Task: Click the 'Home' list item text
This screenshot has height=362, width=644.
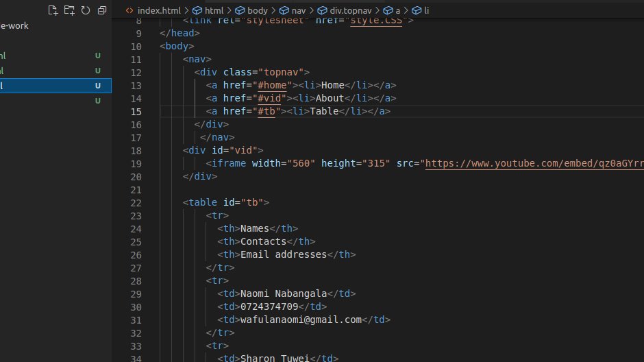Action: click(333, 85)
